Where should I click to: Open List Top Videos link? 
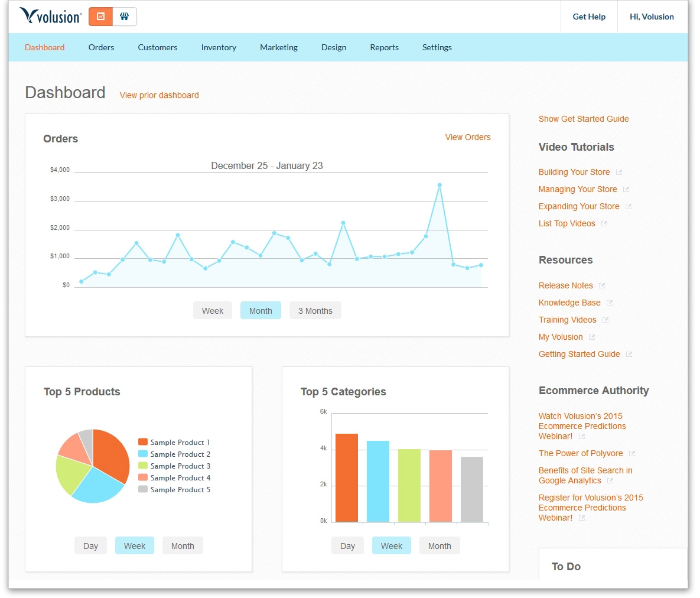pos(567,224)
